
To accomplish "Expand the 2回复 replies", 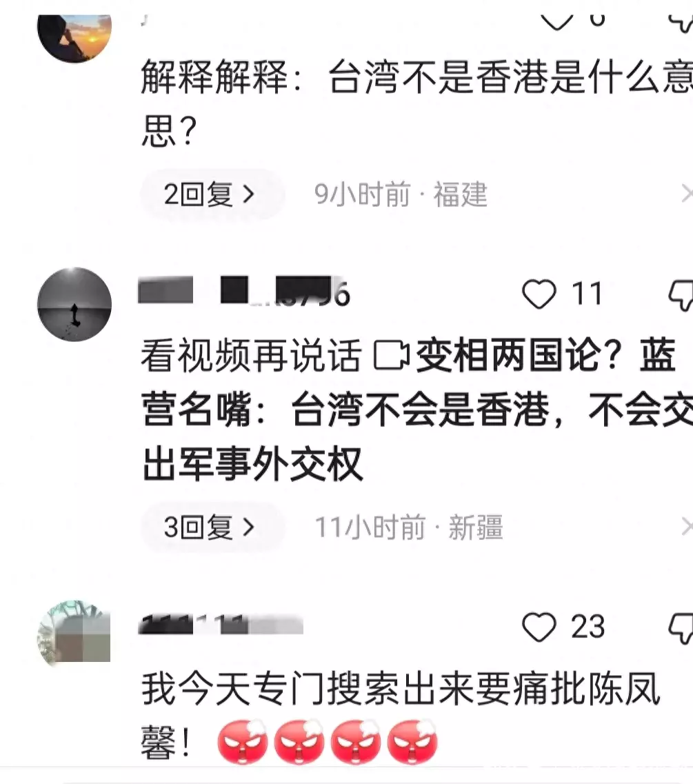I will pyautogui.click(x=210, y=194).
